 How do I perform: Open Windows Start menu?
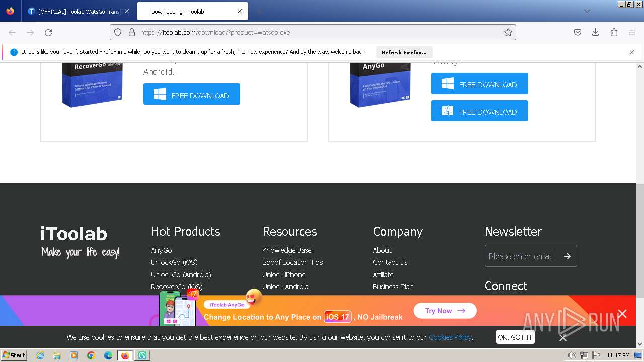pos(14,355)
